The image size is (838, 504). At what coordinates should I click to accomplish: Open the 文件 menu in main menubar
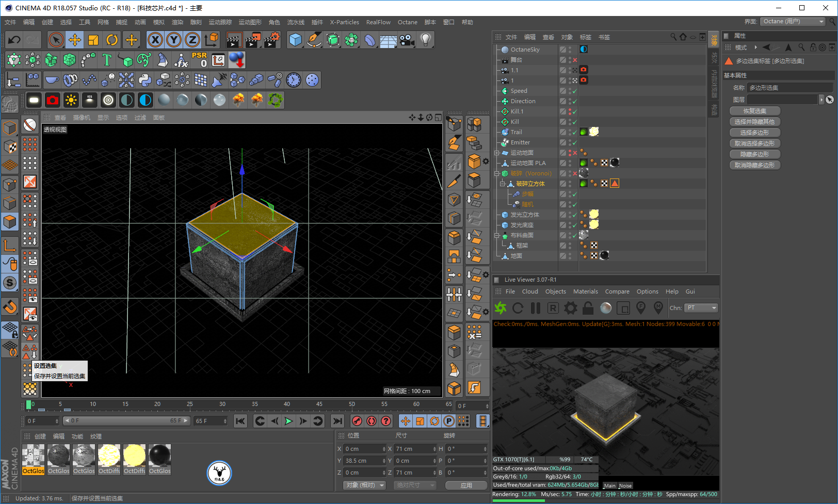[x=10, y=22]
